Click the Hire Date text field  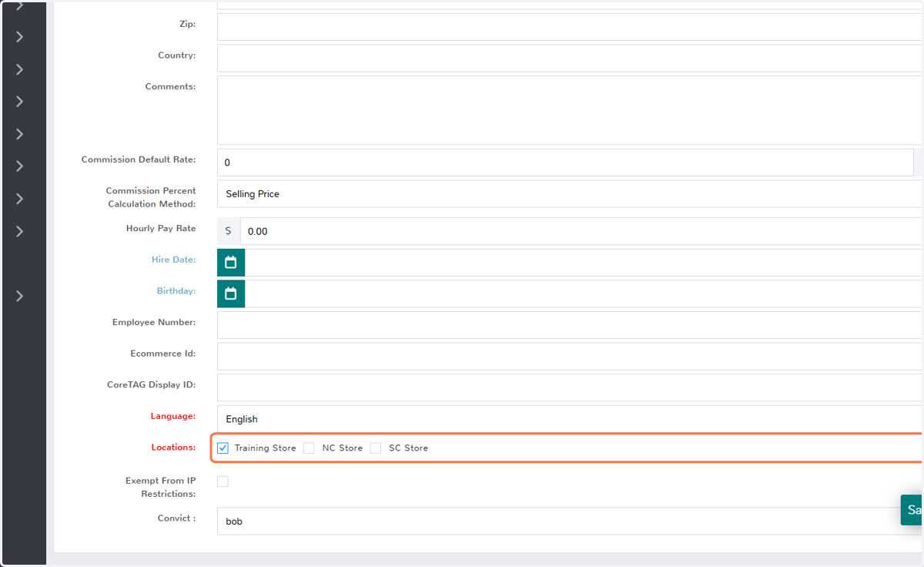click(x=583, y=263)
